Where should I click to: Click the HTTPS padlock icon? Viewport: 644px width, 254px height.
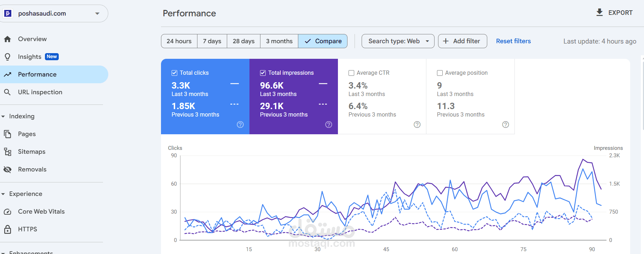point(7,229)
